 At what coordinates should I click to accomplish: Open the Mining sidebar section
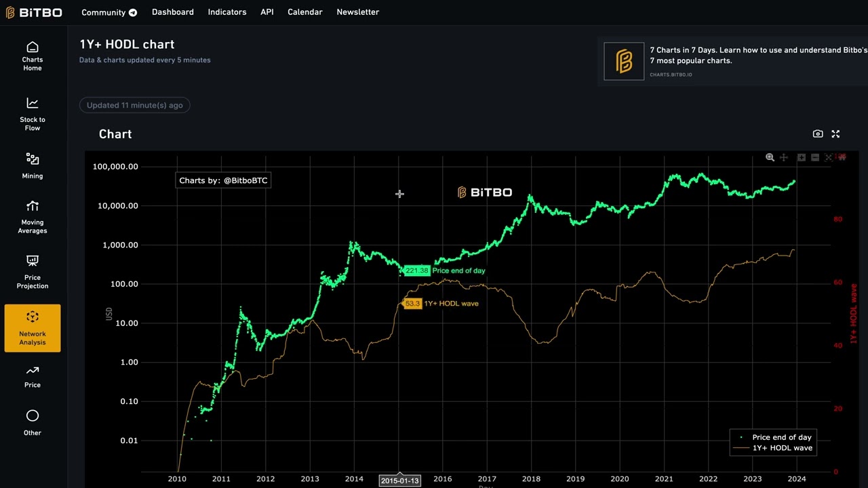[33, 165]
